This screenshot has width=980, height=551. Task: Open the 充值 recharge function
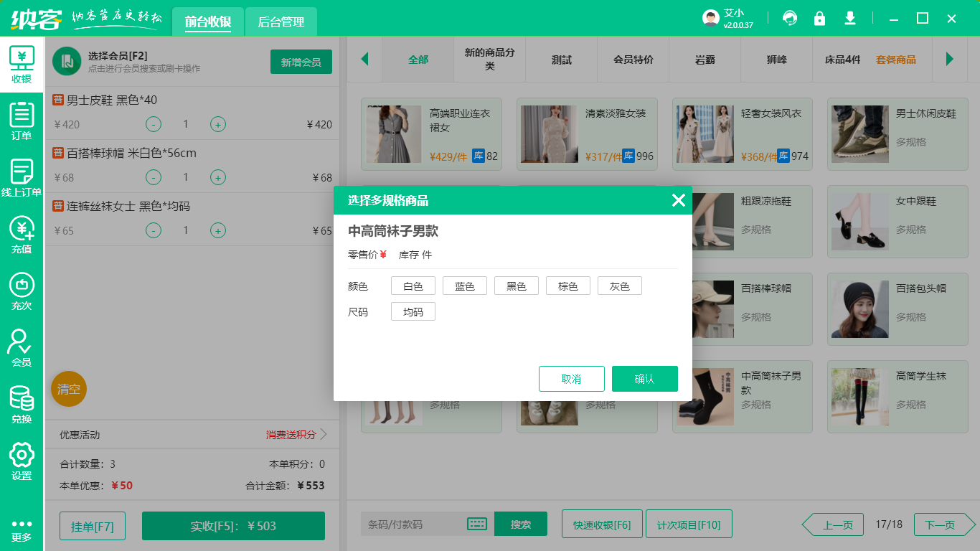[x=22, y=237]
